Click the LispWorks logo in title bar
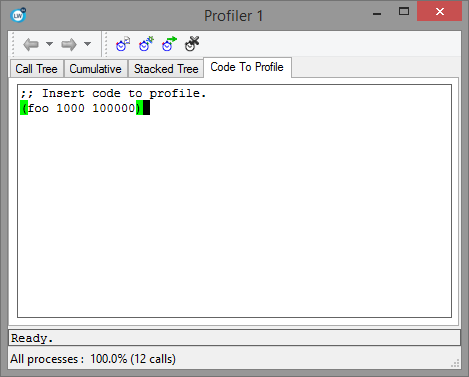This screenshot has height=377, width=469. (x=18, y=15)
